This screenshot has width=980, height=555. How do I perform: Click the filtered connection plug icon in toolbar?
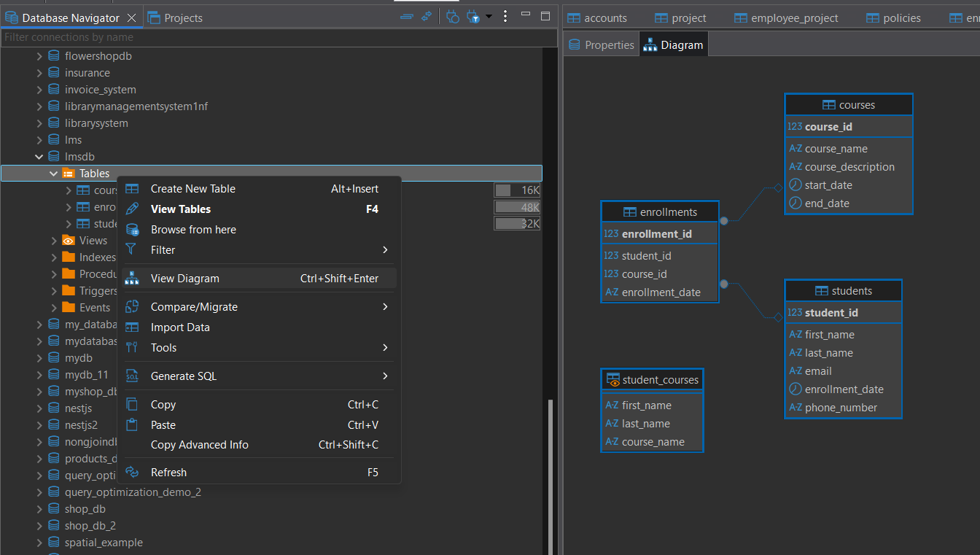coord(472,16)
